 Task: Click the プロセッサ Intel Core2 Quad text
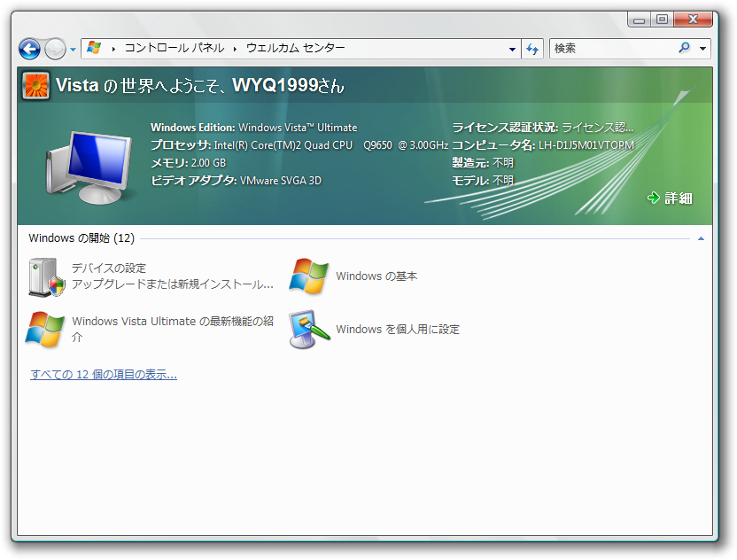(299, 144)
